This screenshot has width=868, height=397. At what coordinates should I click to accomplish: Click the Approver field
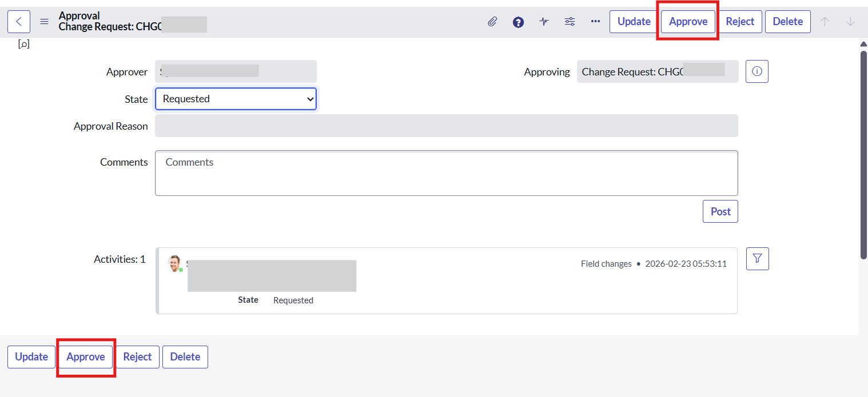[236, 71]
